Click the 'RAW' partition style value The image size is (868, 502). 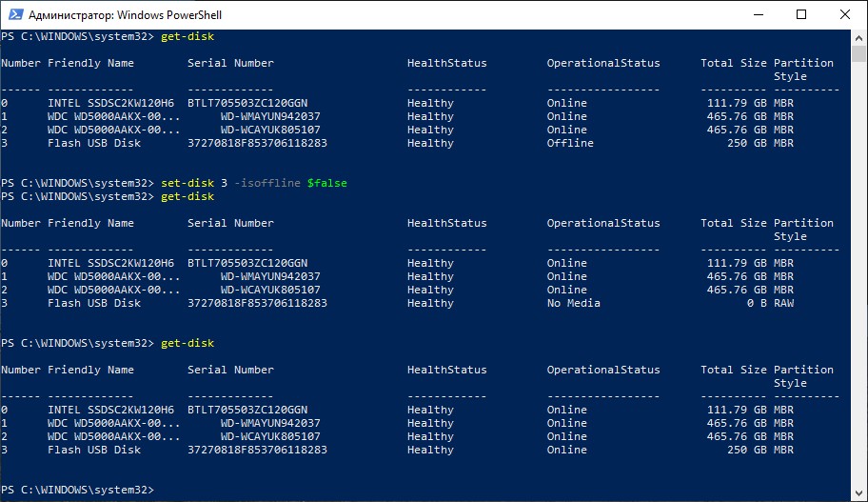tap(786, 303)
